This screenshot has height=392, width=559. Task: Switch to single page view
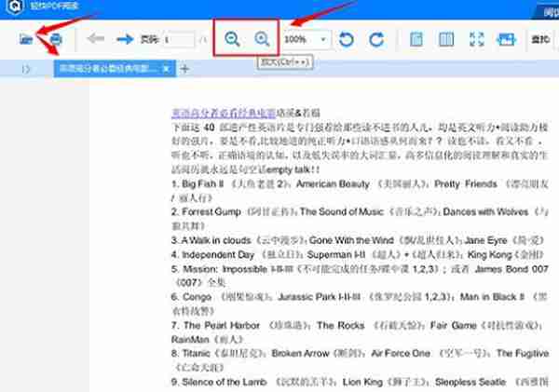[416, 39]
